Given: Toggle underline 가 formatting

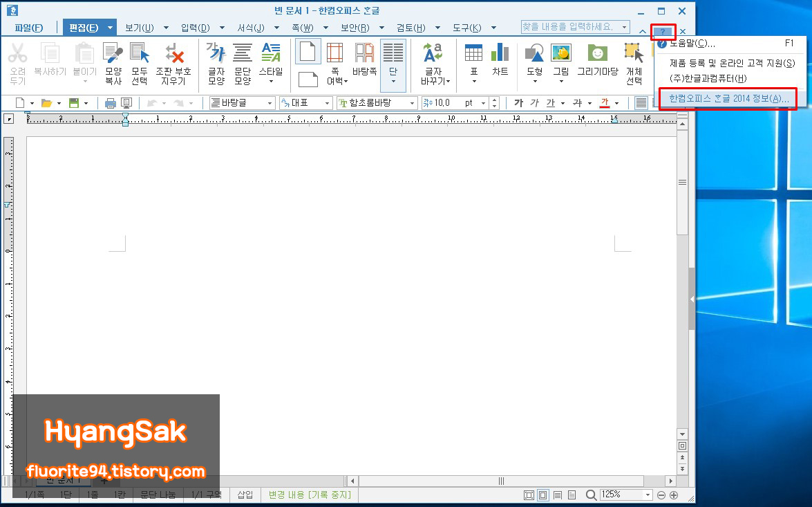Looking at the screenshot, I should coord(551,103).
